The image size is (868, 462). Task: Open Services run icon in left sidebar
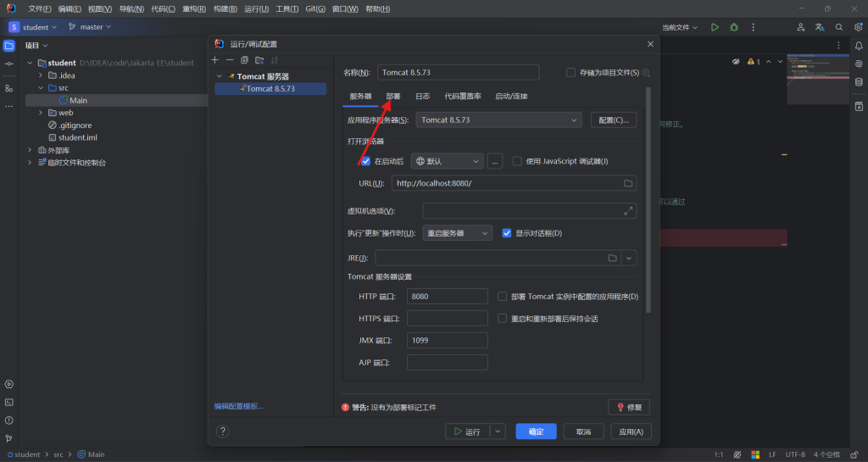(8, 384)
